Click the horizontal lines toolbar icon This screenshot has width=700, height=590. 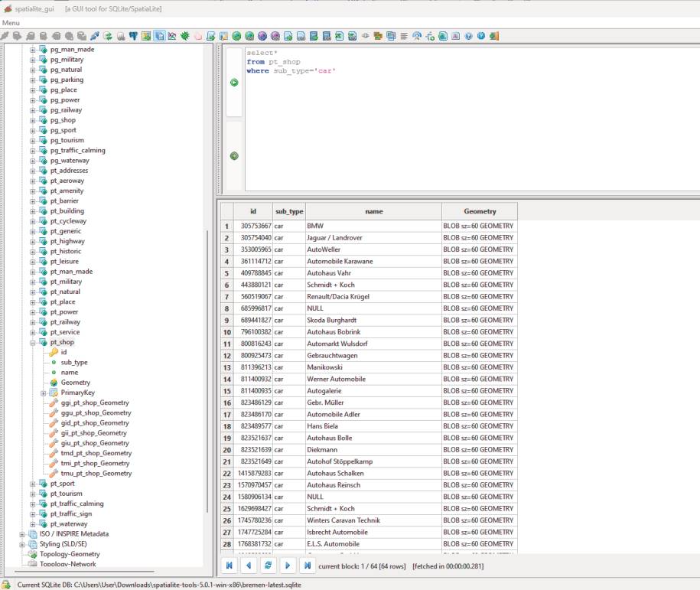pyautogui.click(x=404, y=36)
